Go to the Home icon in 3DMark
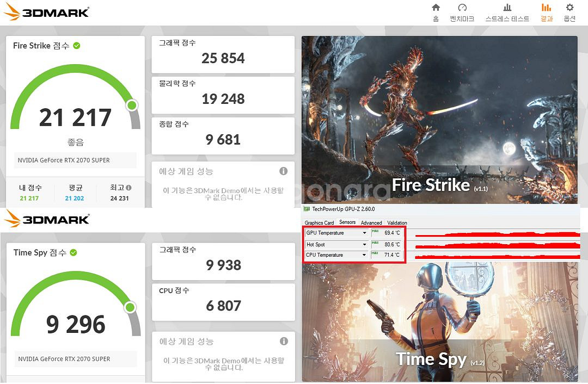Image resolution: width=588 pixels, height=384 pixels. tap(436, 8)
